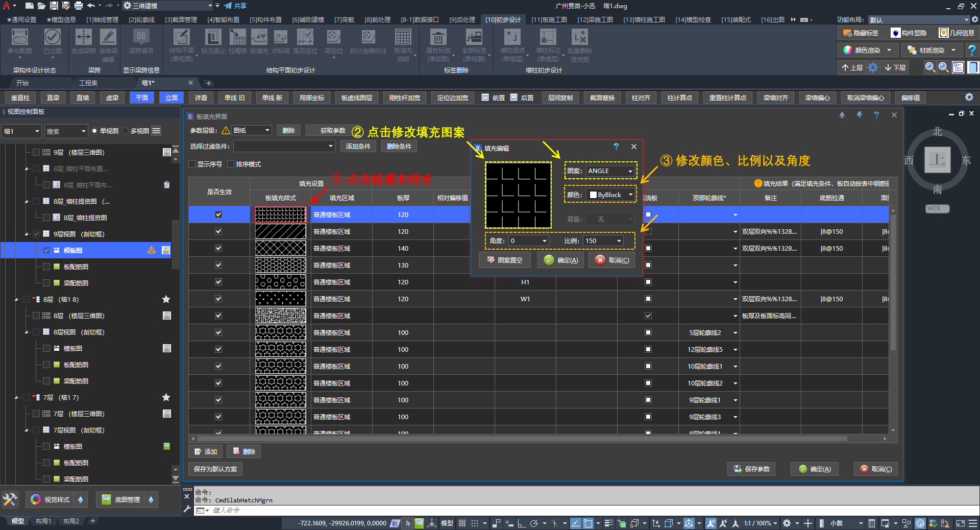980x530 pixels.
Task: Click the 柱帽表 ribbon icon
Action: tap(237, 37)
